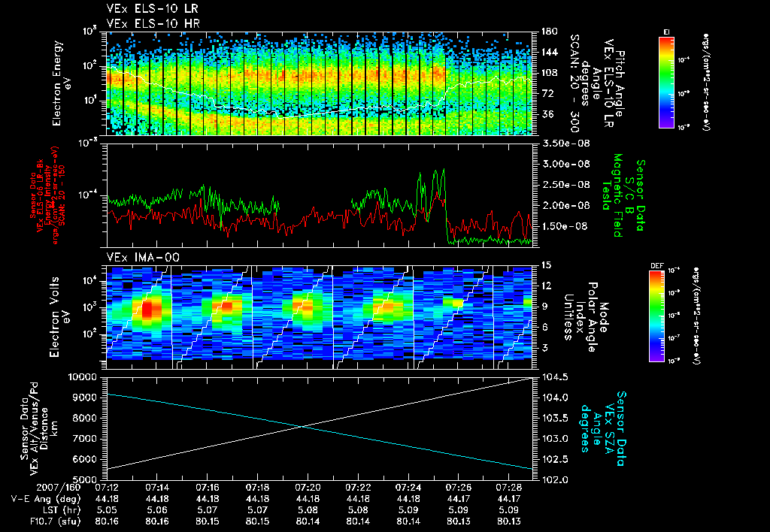Click the tallest green magnetic field peak

pyautogui.click(x=444, y=171)
